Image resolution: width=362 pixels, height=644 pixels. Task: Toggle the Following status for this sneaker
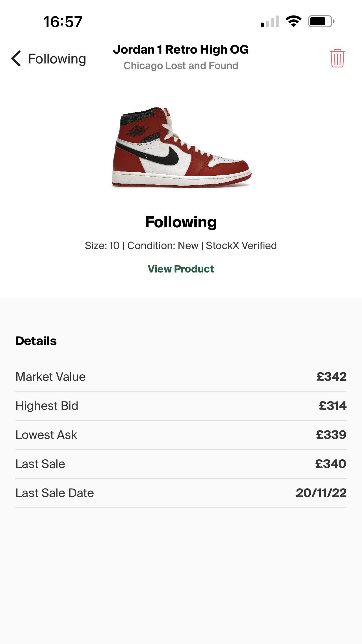181,223
